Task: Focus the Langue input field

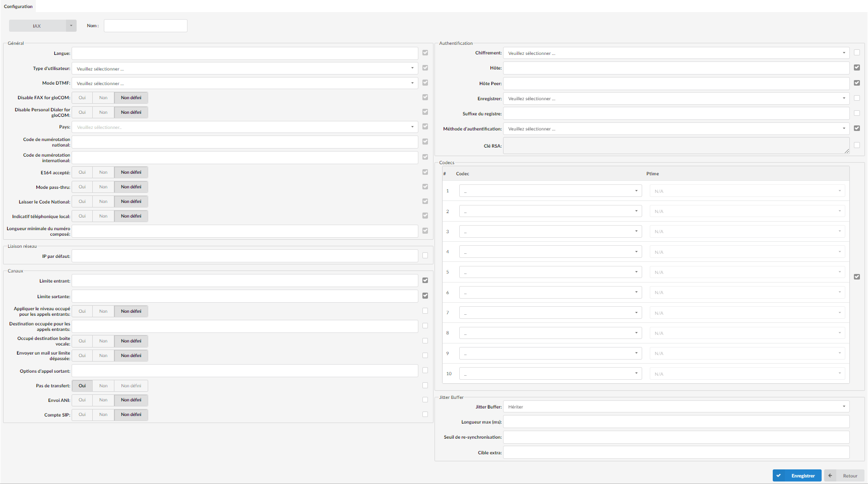Action: [x=245, y=53]
